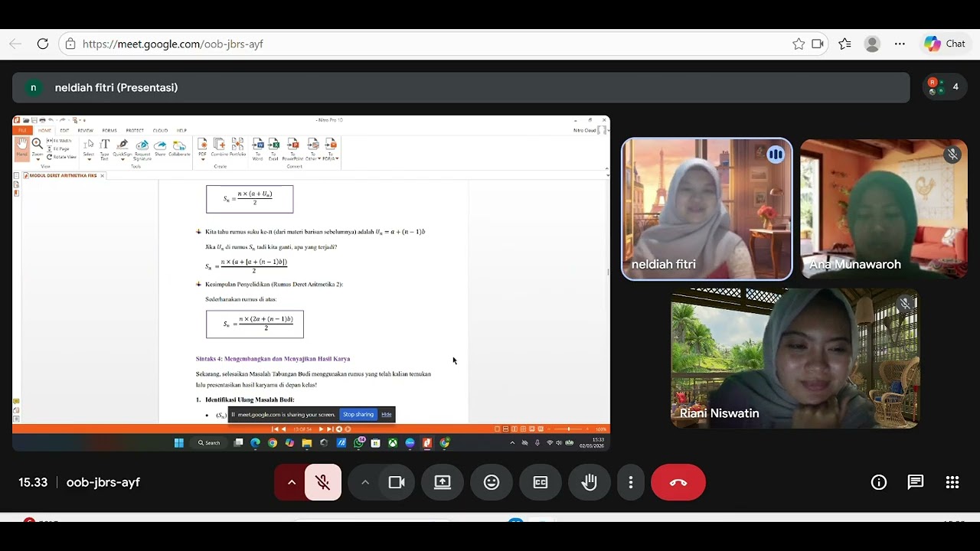Click presenter name neldiah fitri (Presentasi)
980x551 pixels.
[116, 87]
